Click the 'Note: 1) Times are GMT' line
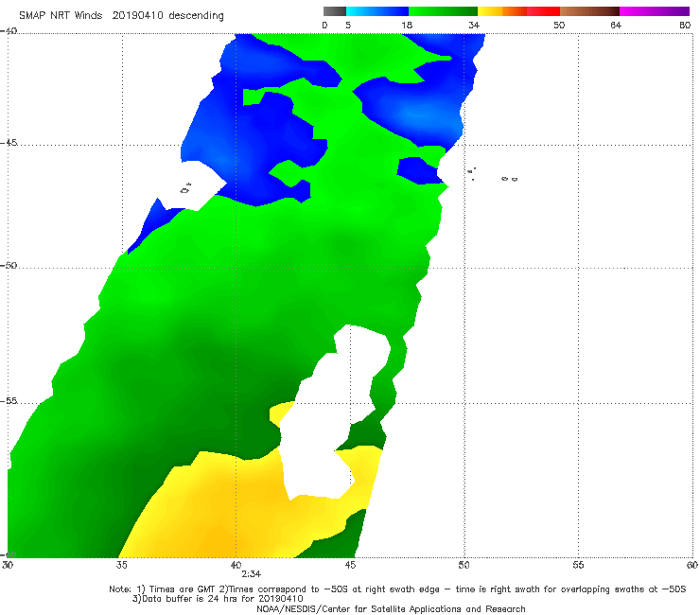This screenshot has height=615, width=700. 397,589
